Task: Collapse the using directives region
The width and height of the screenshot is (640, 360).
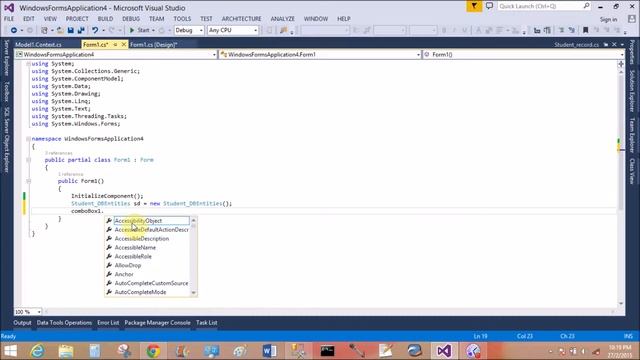Action: point(28,64)
